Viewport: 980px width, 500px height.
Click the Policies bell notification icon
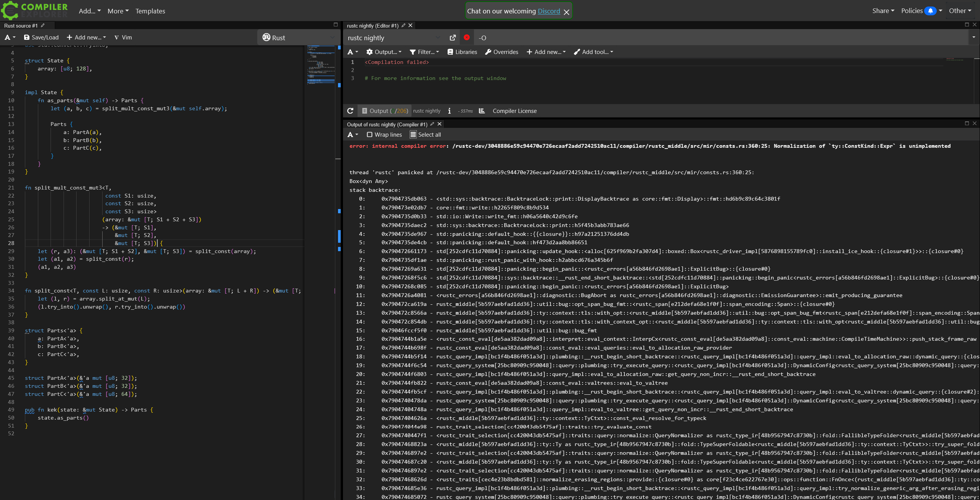click(x=930, y=11)
